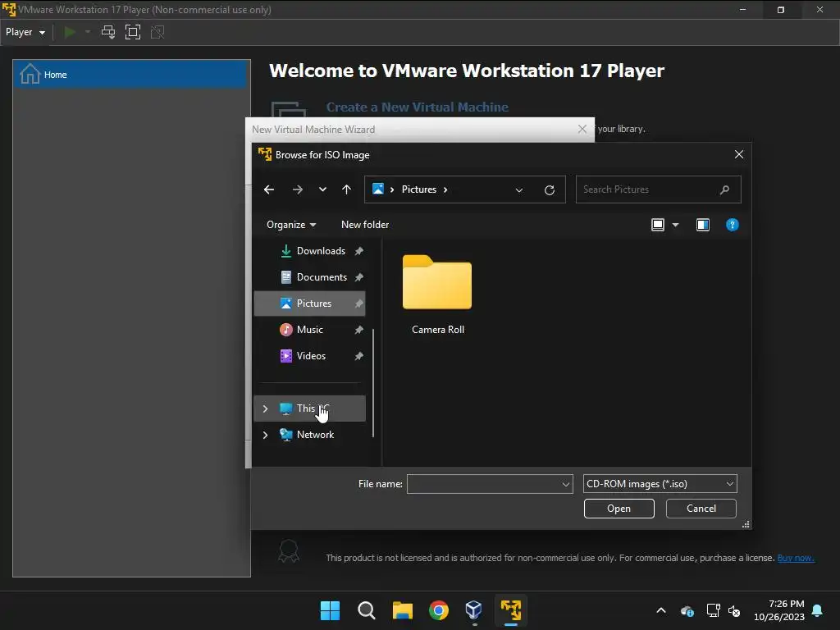Click the Unity mode toolbar icon
This screenshot has width=840, height=630.
pos(157,32)
